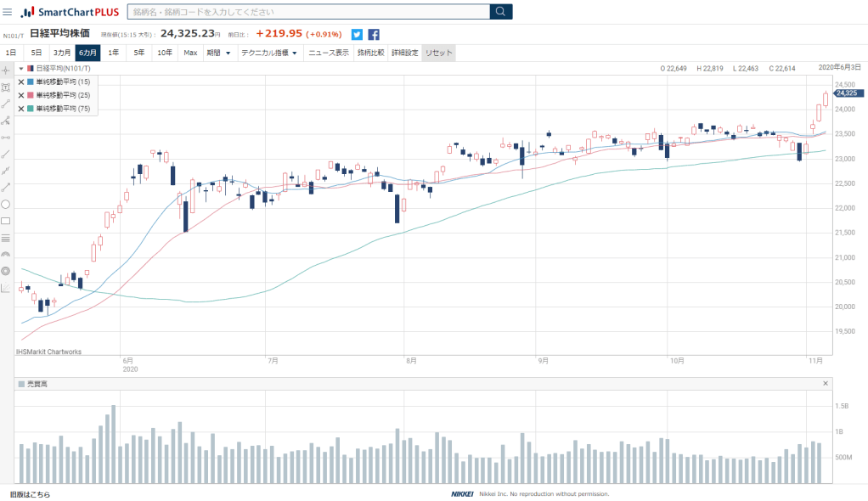Remove the 単純移動平均 (15) indicator

pyautogui.click(x=21, y=82)
